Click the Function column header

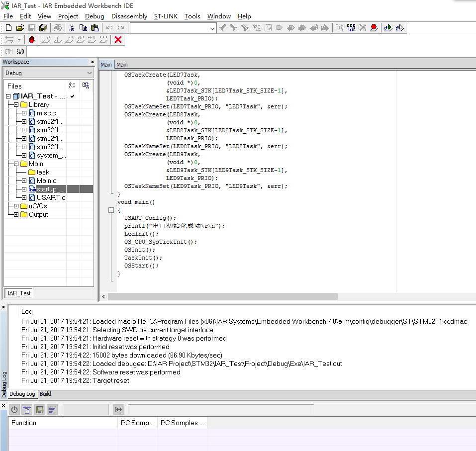coord(63,423)
